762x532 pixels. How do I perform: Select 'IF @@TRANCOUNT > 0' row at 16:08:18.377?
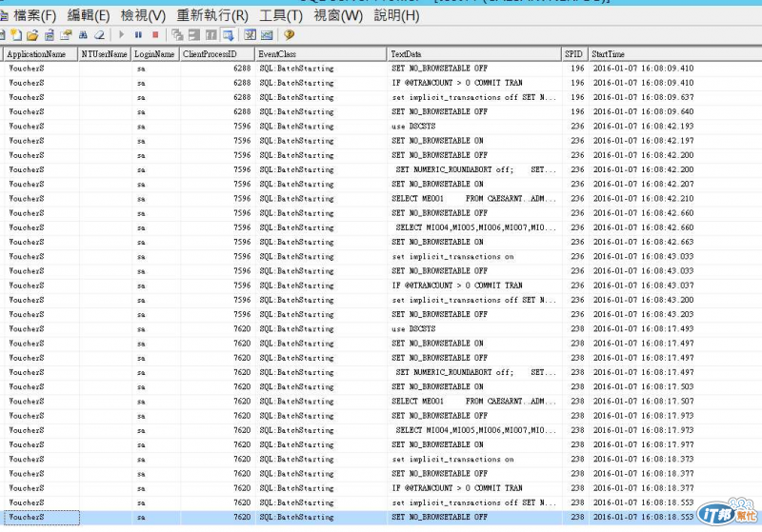(x=381, y=488)
